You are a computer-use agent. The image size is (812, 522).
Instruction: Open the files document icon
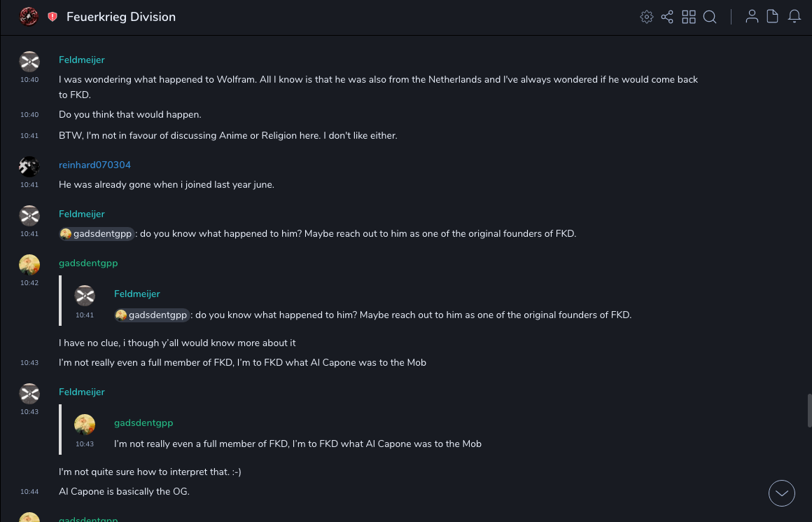[x=773, y=17]
